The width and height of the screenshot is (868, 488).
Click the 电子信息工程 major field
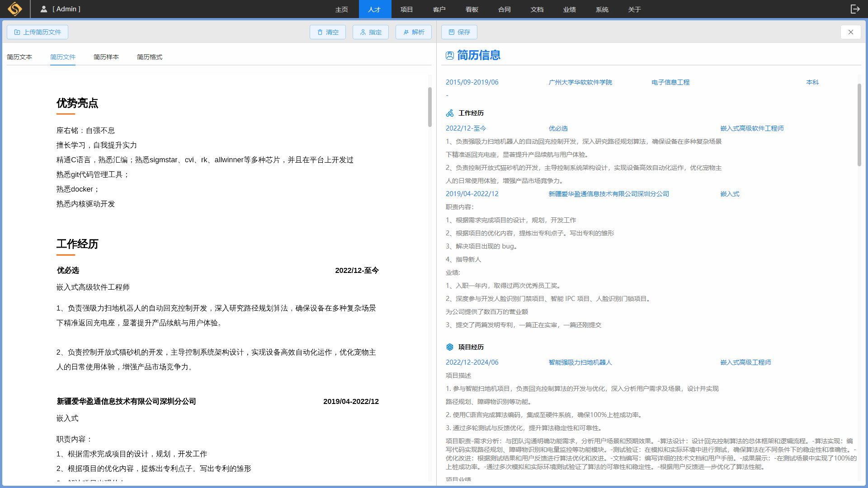671,82
